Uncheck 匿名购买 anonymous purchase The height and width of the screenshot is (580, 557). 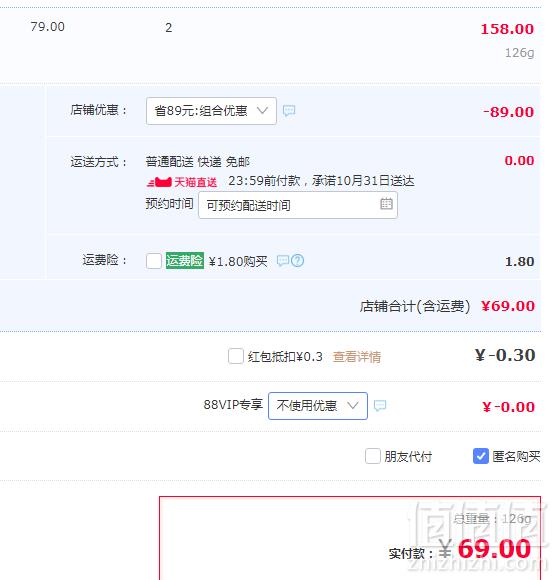coord(481,456)
